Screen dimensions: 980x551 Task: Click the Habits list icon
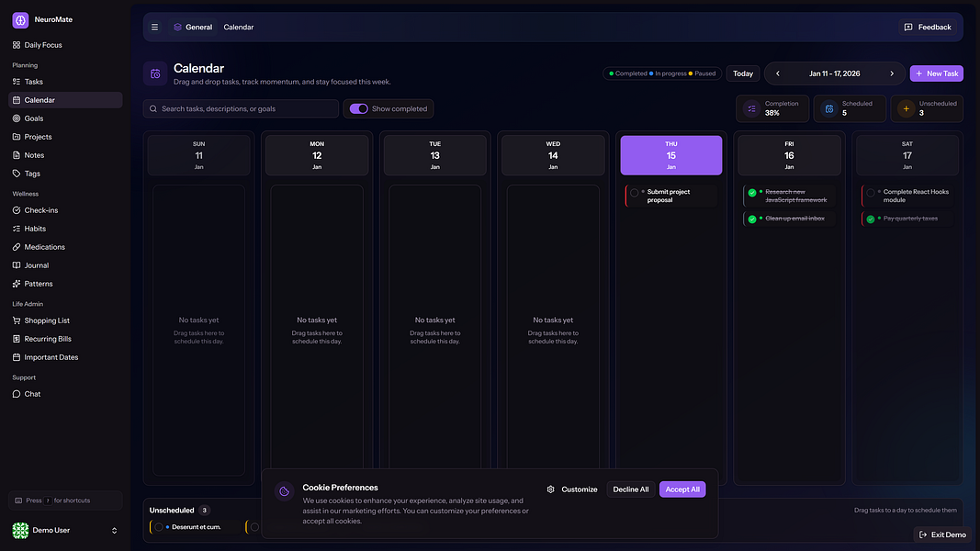tap(17, 229)
